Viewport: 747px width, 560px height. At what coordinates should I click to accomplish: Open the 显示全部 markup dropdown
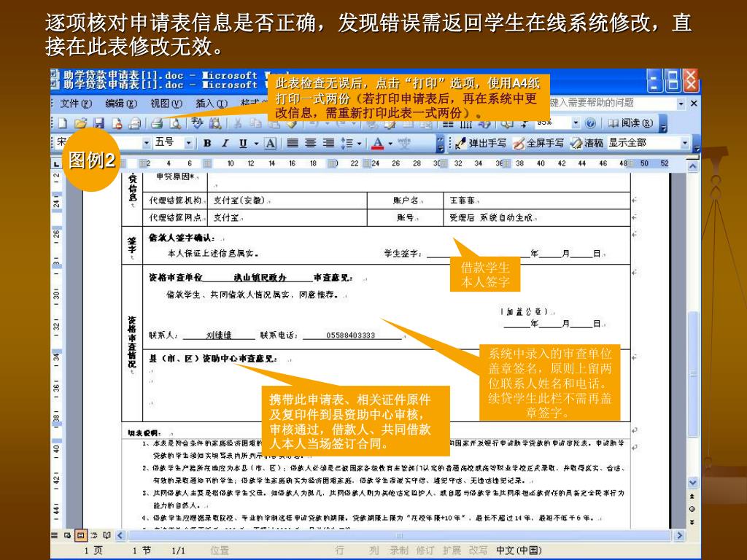tap(685, 143)
